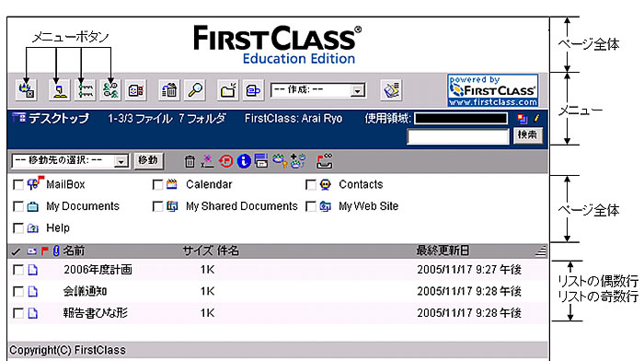Click the powered by FirstClass logo
This screenshot has height=361, width=644.
coord(493,90)
